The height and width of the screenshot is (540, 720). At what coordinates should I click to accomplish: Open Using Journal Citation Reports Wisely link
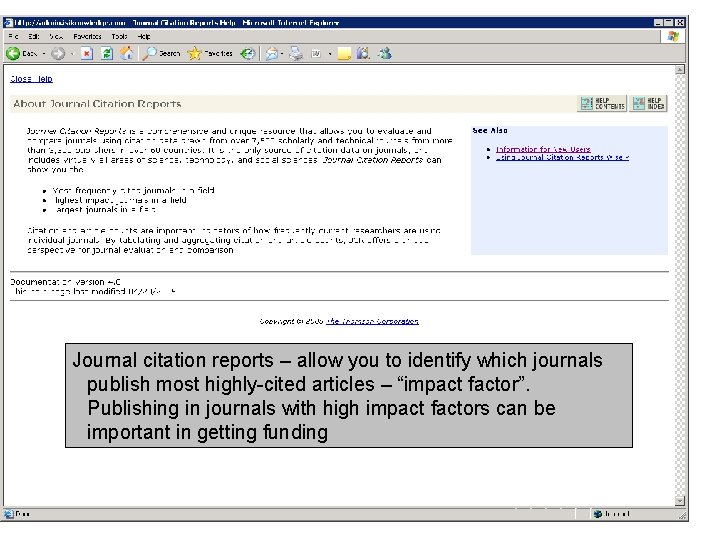pyautogui.click(x=562, y=157)
